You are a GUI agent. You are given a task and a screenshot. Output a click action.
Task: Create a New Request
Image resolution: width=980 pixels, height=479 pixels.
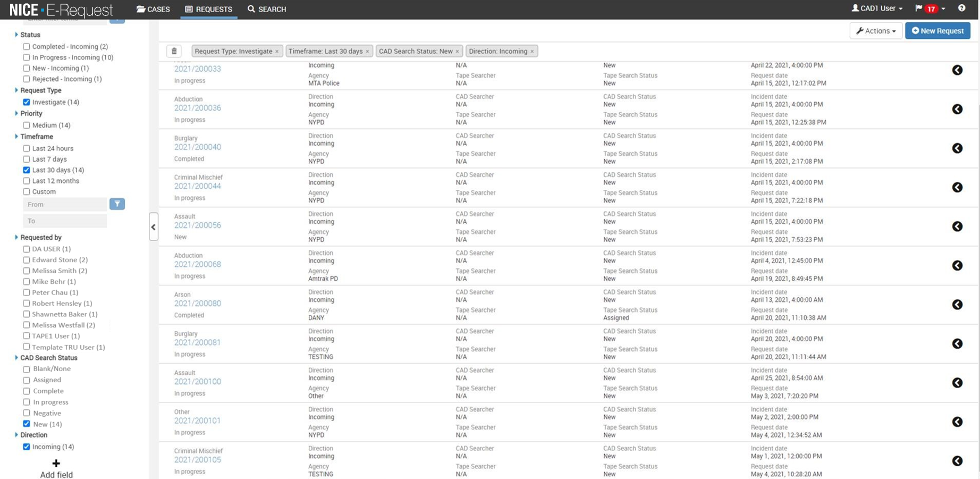pyautogui.click(x=937, y=31)
